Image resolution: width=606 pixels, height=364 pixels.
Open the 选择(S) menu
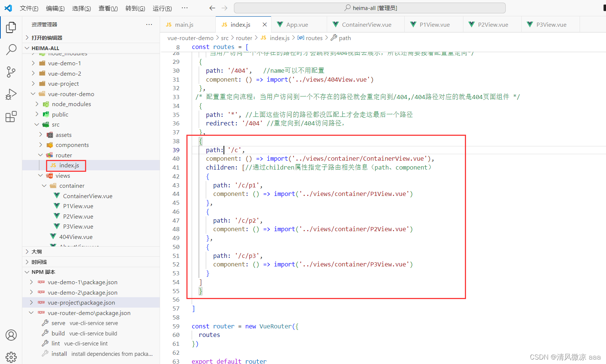pos(82,8)
